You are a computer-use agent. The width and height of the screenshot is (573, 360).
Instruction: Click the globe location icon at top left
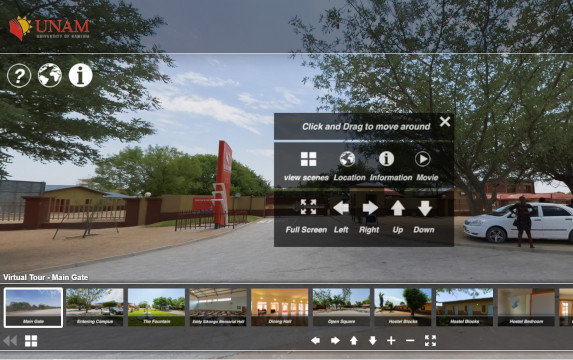pyautogui.click(x=50, y=75)
